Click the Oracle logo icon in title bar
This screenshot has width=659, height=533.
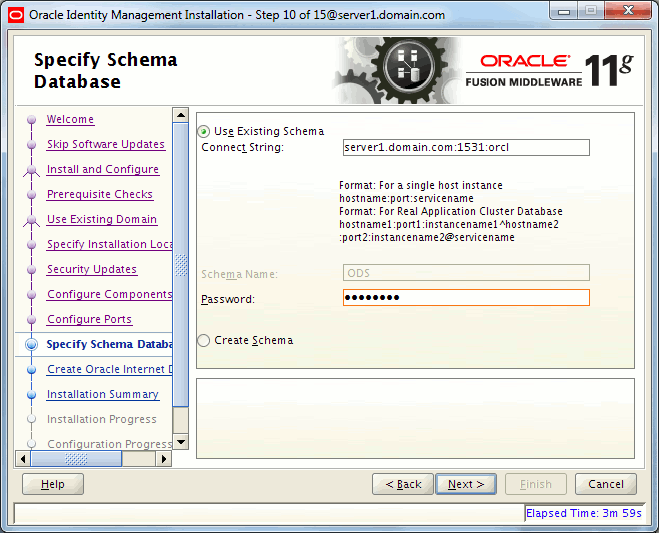click(x=16, y=16)
